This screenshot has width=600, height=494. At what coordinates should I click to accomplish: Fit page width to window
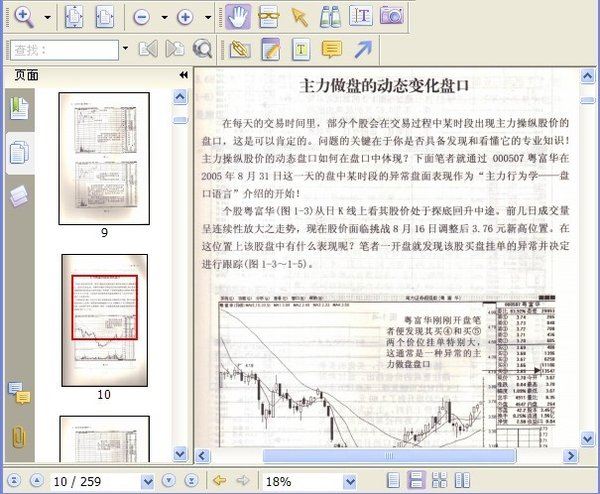point(104,17)
